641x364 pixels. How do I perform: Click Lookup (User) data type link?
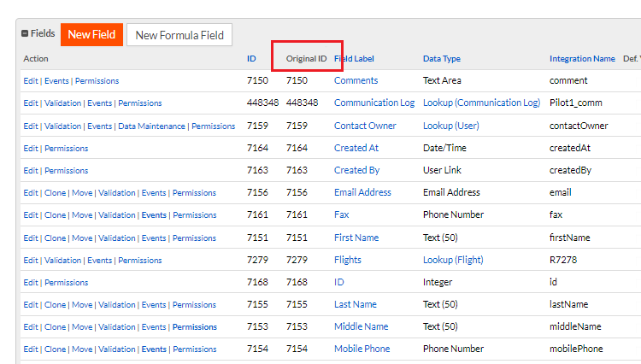(450, 126)
